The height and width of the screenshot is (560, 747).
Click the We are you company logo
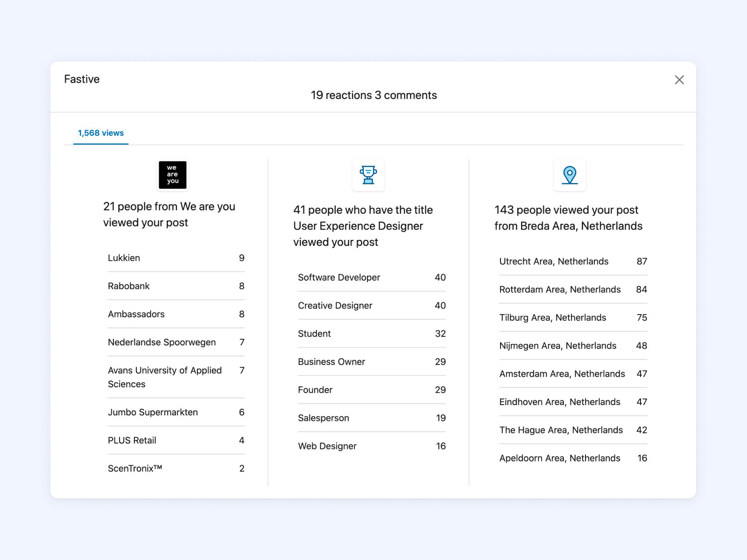click(x=172, y=175)
